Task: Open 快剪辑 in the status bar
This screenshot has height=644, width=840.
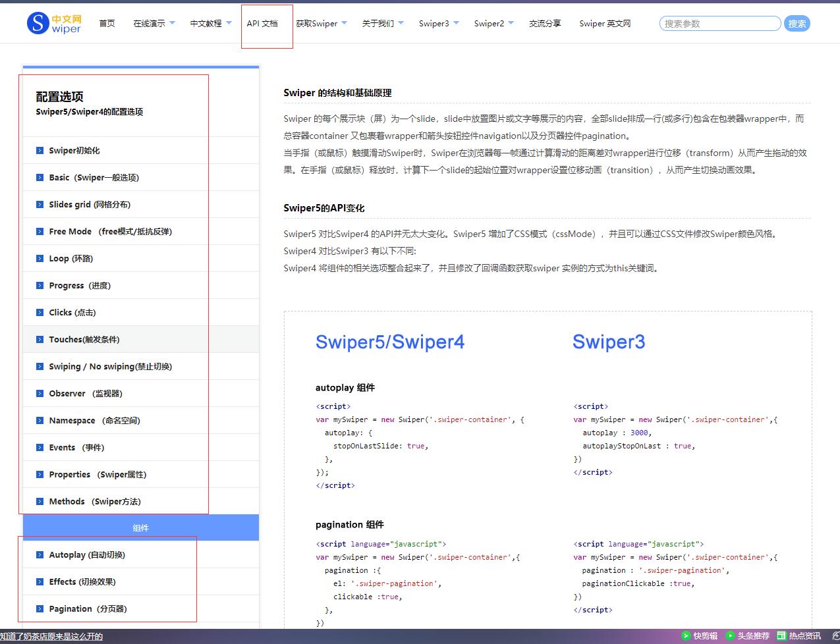Action: [700, 636]
